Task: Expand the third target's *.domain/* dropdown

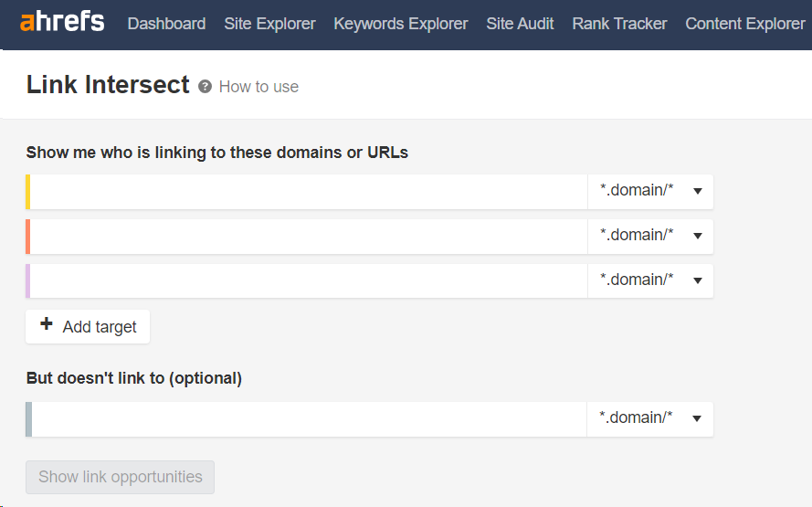Action: pyautogui.click(x=650, y=280)
